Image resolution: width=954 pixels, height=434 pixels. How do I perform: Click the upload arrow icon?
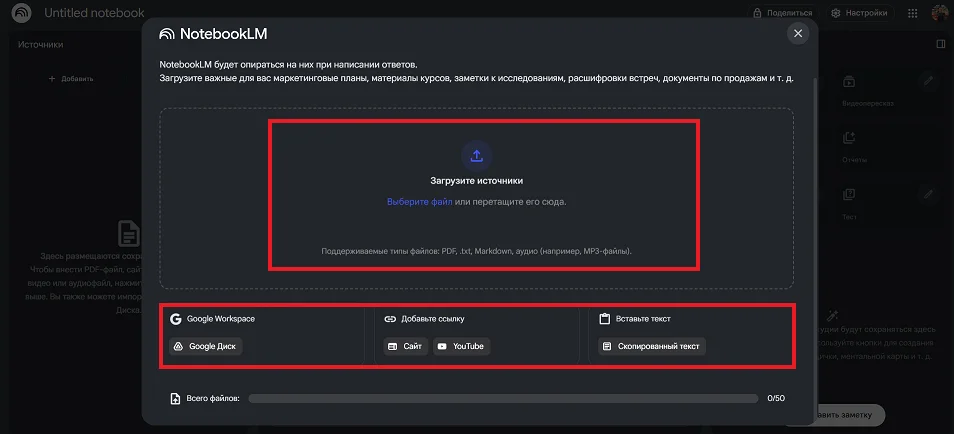click(477, 155)
